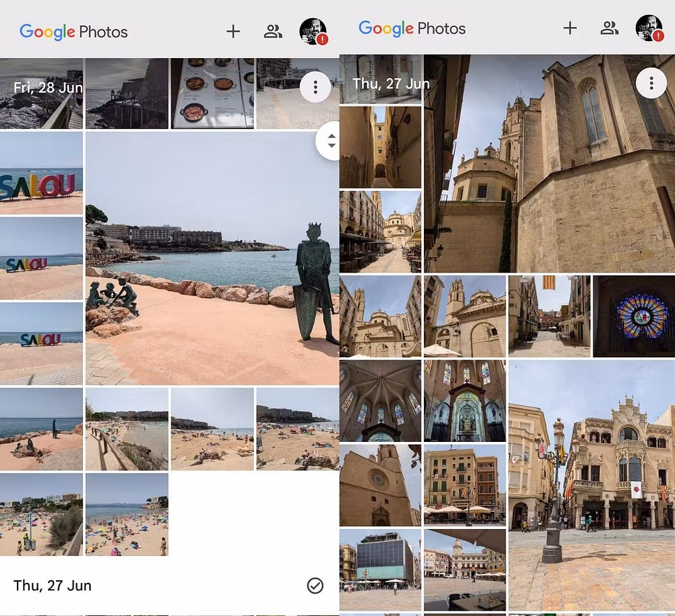Viewport: 675px width, 616px height.
Task: Open the large king statue beach photo
Action: point(212,258)
